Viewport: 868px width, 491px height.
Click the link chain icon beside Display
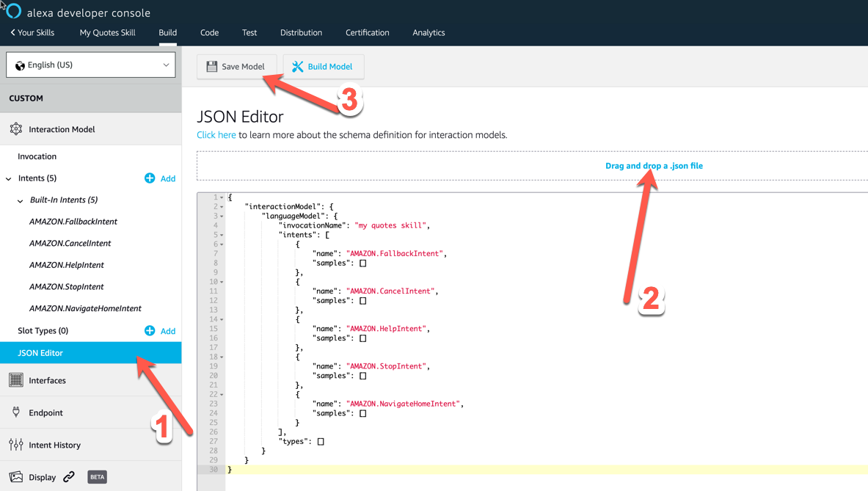tap(69, 476)
